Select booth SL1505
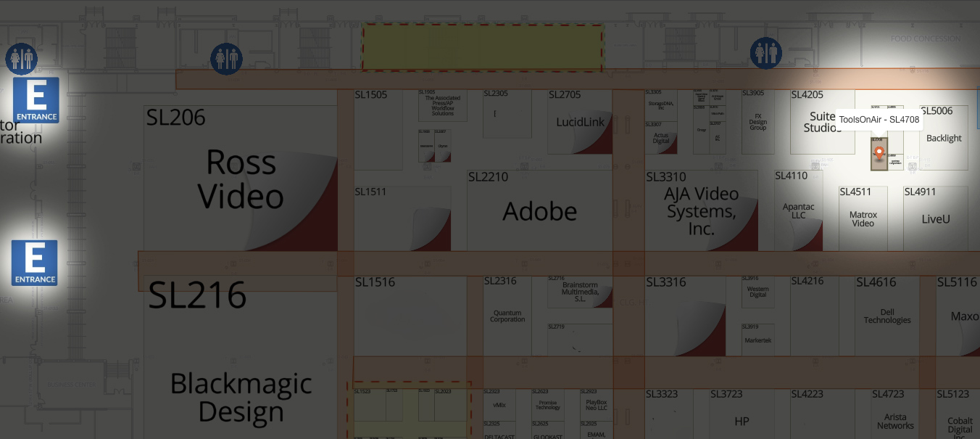The height and width of the screenshot is (439, 980). coord(378,130)
